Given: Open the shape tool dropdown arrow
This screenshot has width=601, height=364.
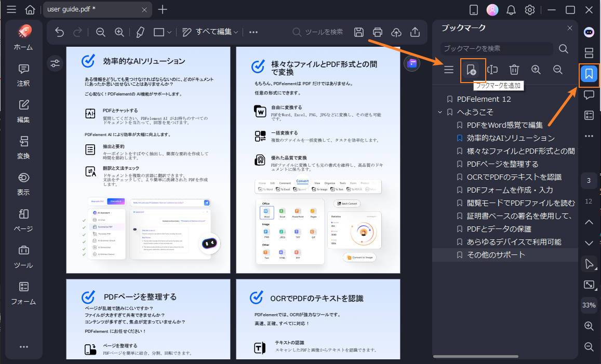Looking at the screenshot, I should pyautogui.click(x=168, y=32).
